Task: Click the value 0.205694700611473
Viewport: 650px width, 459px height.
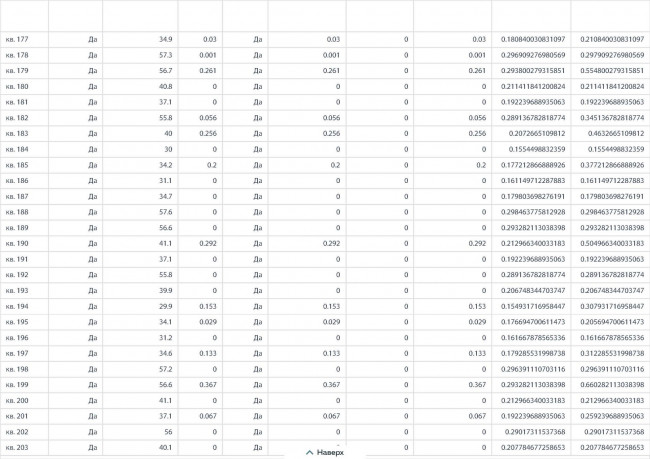Action: point(612,322)
